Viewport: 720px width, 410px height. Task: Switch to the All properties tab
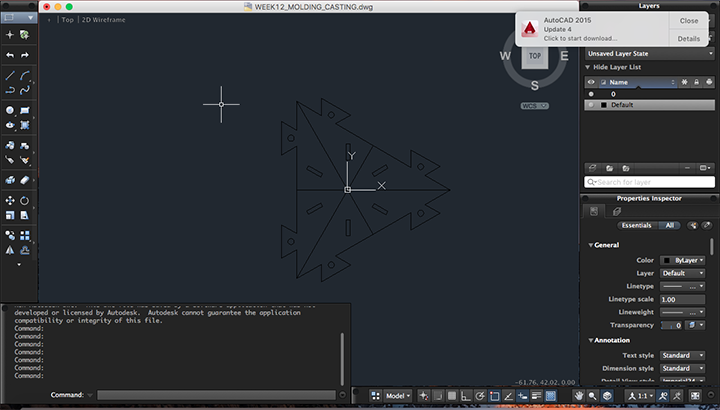click(670, 225)
